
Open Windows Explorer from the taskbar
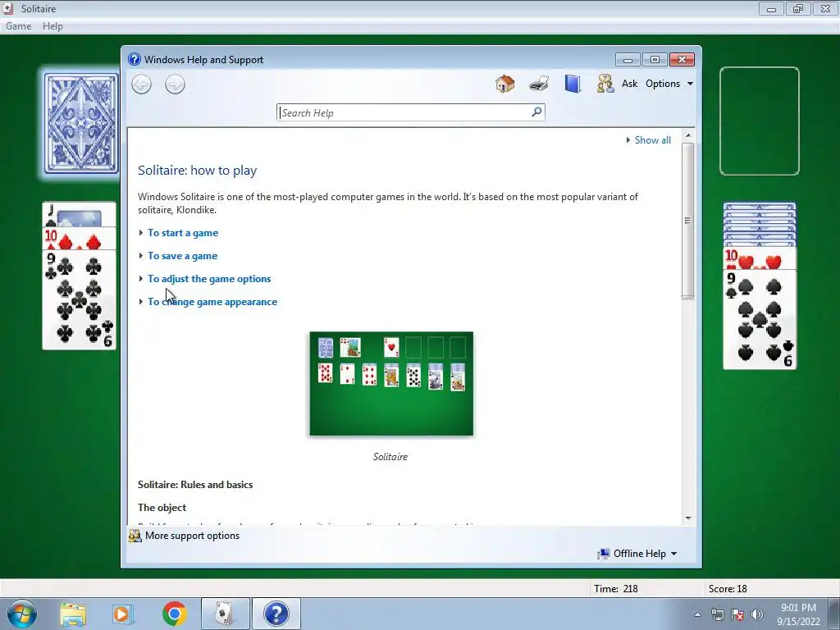tap(73, 614)
